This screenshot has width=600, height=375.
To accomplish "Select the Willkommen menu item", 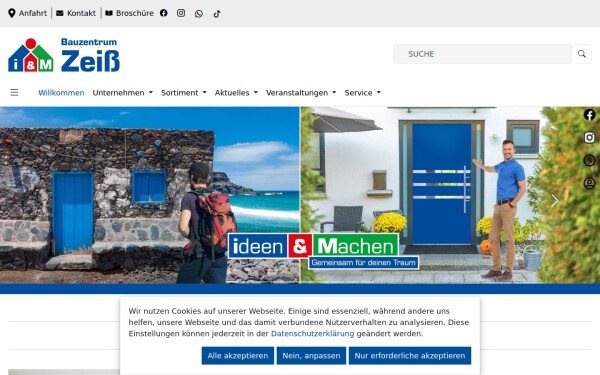I will (x=61, y=93).
